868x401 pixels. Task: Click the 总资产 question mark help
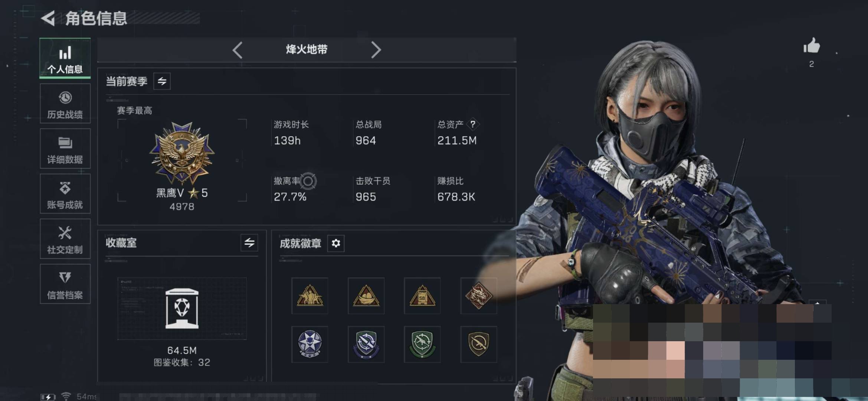(473, 124)
